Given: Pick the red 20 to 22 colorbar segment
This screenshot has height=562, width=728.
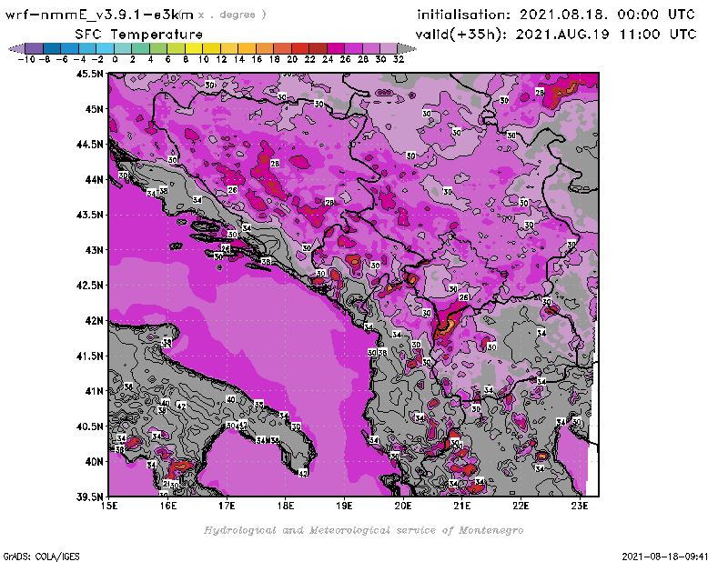Looking at the screenshot, I should [300, 48].
